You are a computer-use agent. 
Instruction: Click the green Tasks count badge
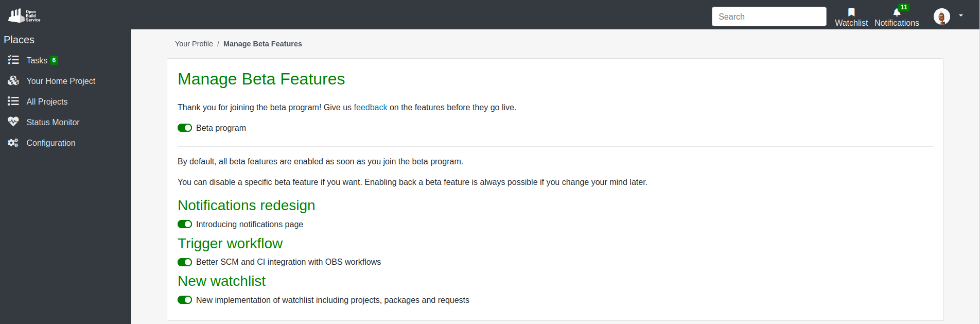coord(54,60)
